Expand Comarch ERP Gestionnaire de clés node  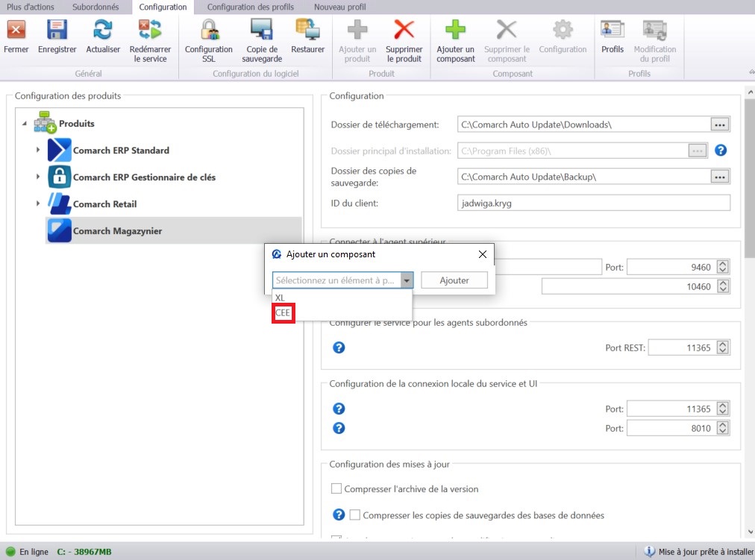pos(38,177)
